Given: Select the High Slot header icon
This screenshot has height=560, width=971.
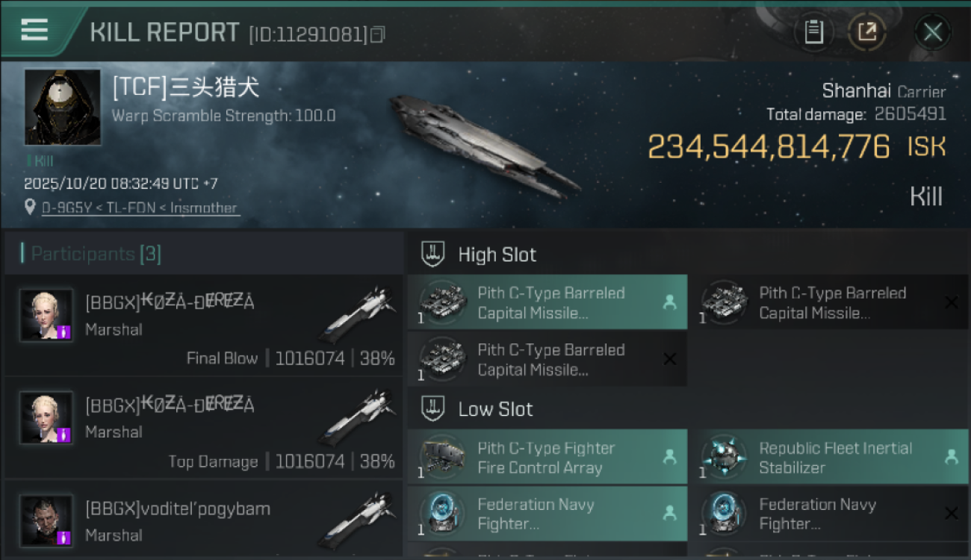Looking at the screenshot, I should coord(433,254).
